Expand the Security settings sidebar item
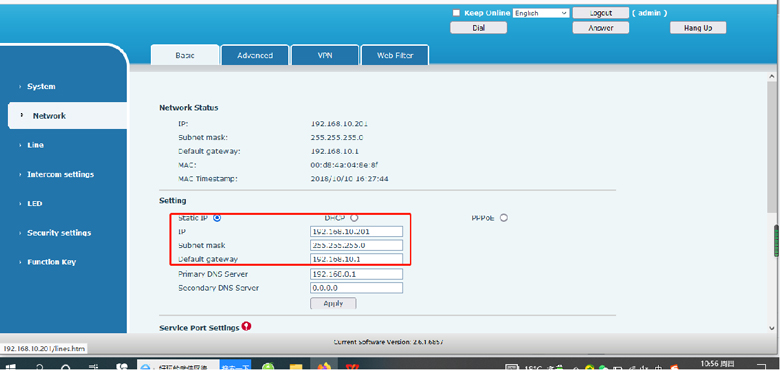Screen dimensions: 780x370 (59, 233)
